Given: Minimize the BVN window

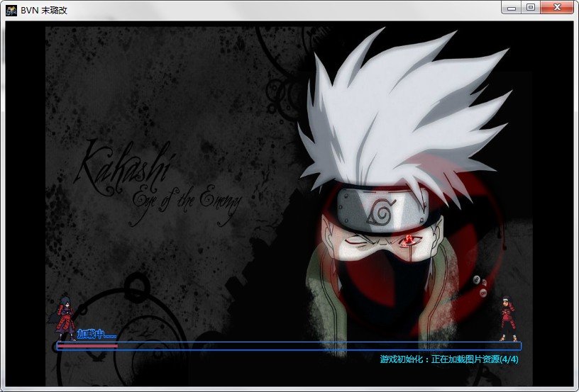Looking at the screenshot, I should (x=512, y=7).
